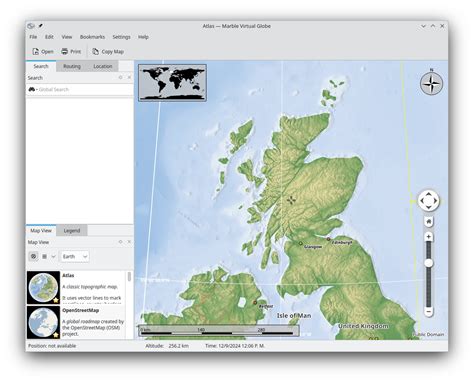Click the grid view icon in Map View
The image size is (474, 382).
coord(45,256)
